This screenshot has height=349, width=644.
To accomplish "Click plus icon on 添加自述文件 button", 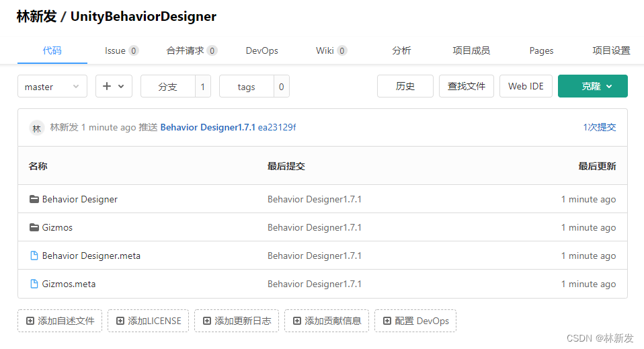I will point(30,321).
